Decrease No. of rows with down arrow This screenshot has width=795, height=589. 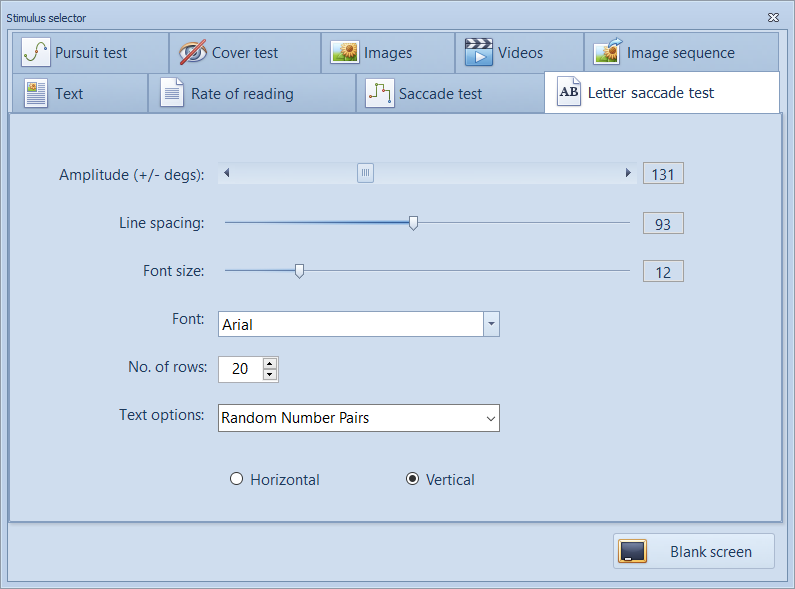pos(270,375)
